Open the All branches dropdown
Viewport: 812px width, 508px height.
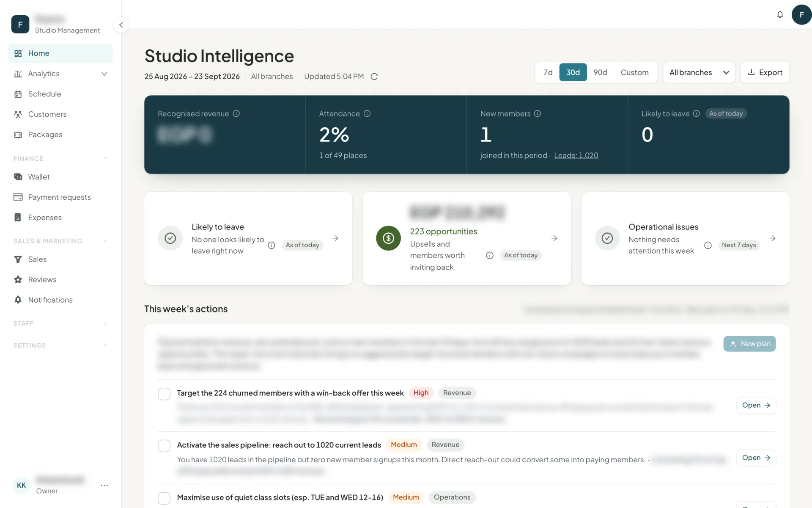coord(699,72)
